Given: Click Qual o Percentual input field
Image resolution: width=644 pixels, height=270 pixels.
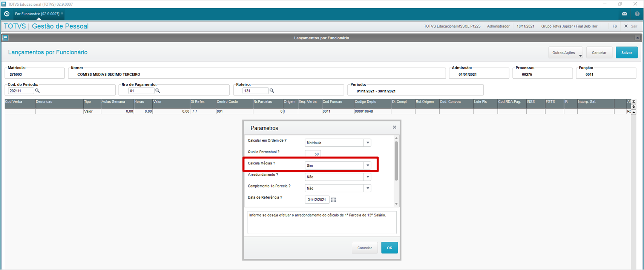Looking at the screenshot, I should point(313,154).
